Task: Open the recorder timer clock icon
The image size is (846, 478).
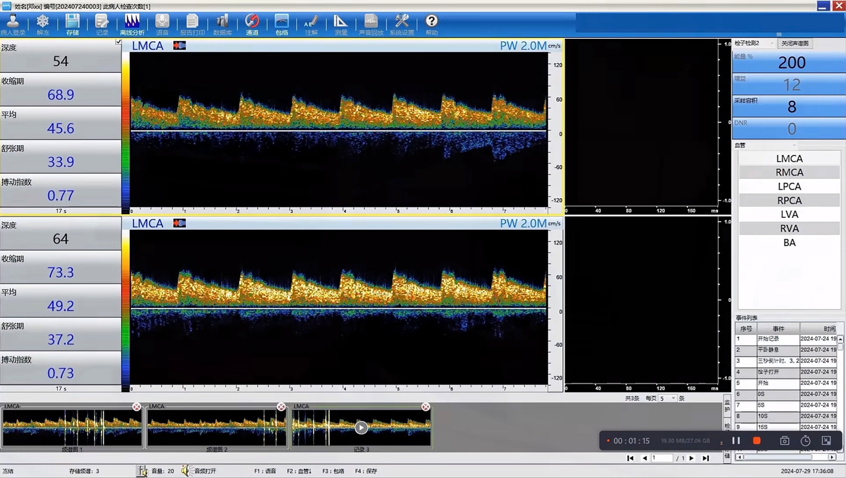Action: (805, 441)
